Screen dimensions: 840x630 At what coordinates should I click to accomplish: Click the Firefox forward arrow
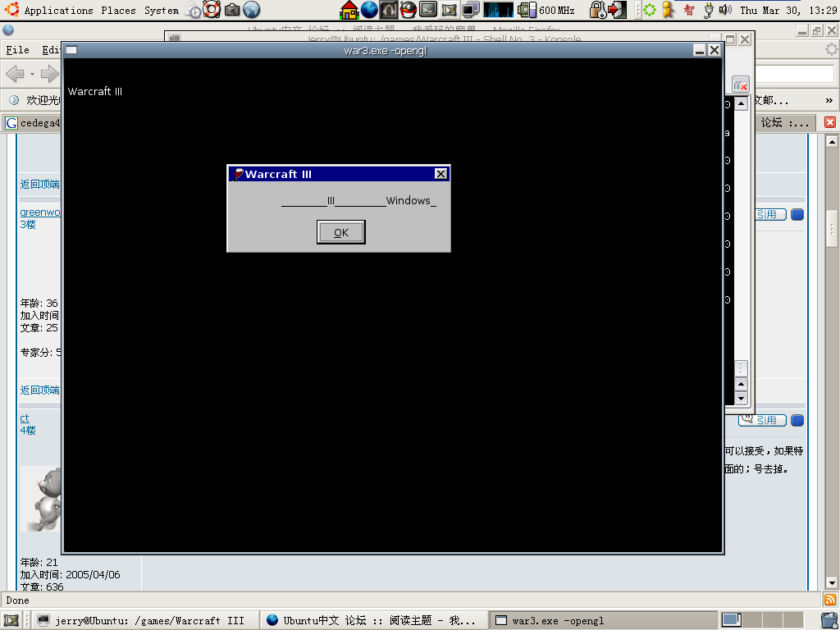(x=50, y=74)
